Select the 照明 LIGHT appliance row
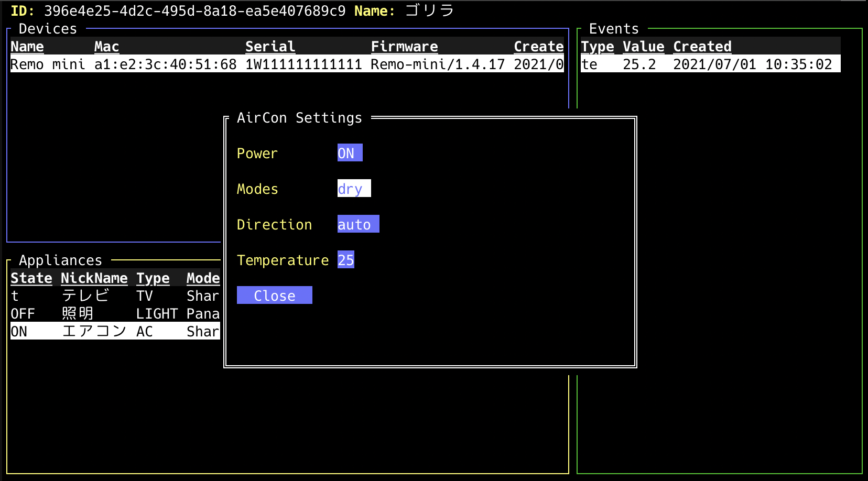Viewport: 868px width, 481px height. pyautogui.click(x=115, y=313)
